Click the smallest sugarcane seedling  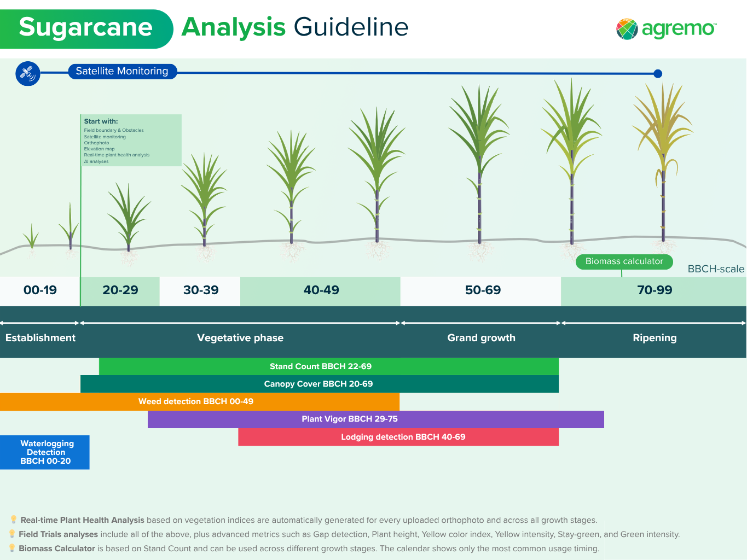[31, 238]
